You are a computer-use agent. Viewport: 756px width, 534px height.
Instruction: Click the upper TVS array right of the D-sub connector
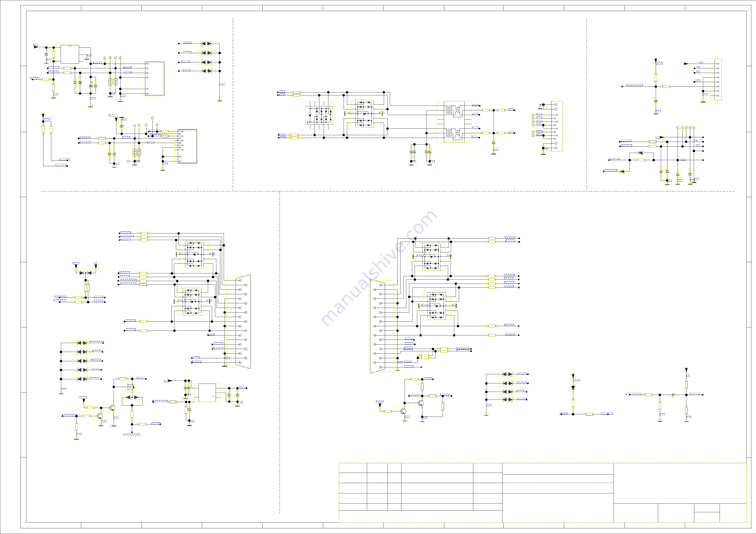pyautogui.click(x=431, y=257)
